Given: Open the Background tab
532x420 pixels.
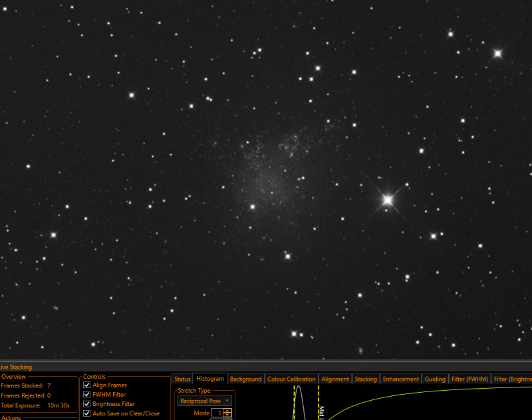Looking at the screenshot, I should pyautogui.click(x=245, y=379).
